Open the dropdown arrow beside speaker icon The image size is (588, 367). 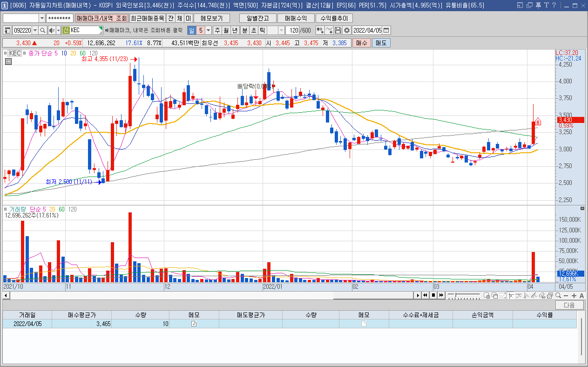pyautogui.click(x=58, y=30)
